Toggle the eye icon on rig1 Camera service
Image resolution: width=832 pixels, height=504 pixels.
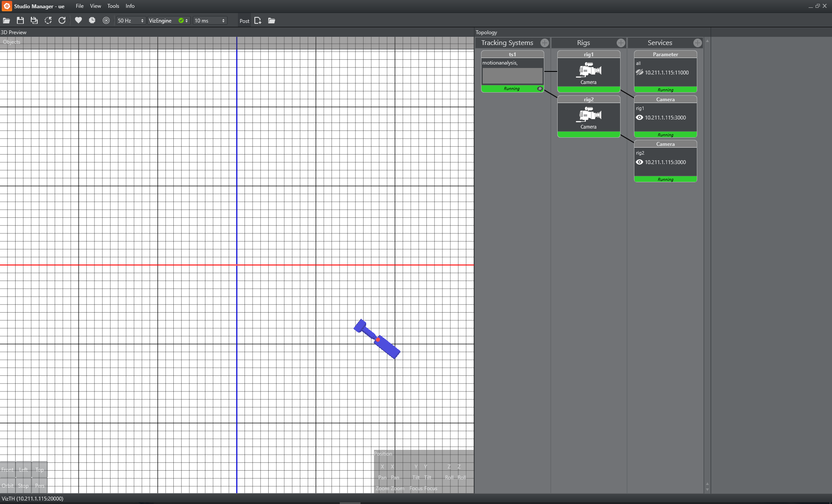coord(640,117)
